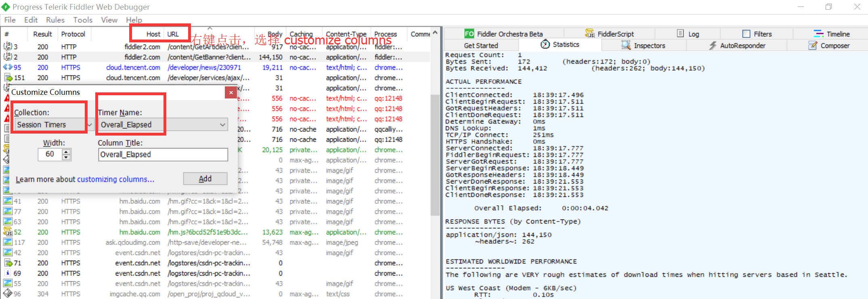
Task: Click the Width number field
Action: tap(50, 154)
